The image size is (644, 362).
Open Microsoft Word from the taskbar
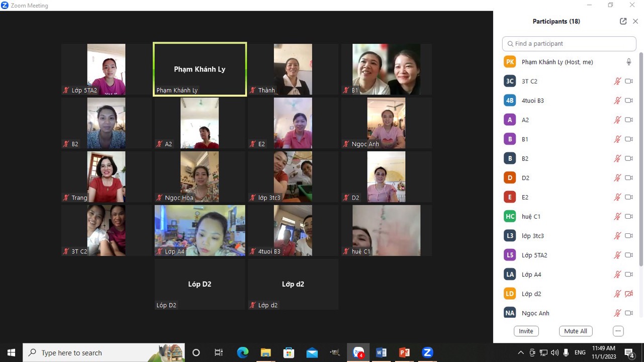[x=381, y=352]
